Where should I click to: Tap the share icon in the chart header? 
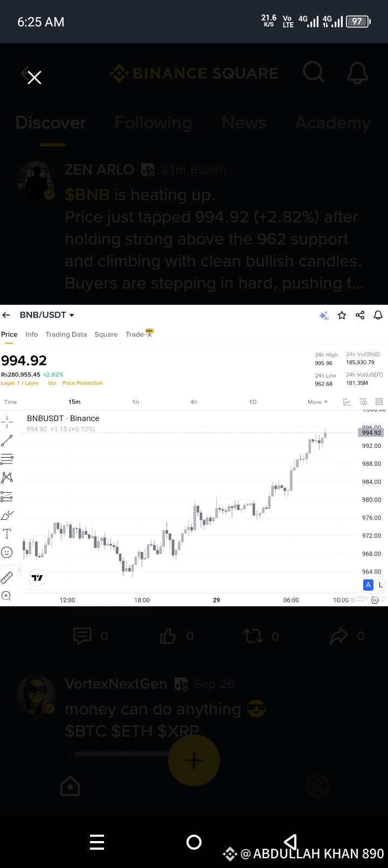(x=360, y=316)
